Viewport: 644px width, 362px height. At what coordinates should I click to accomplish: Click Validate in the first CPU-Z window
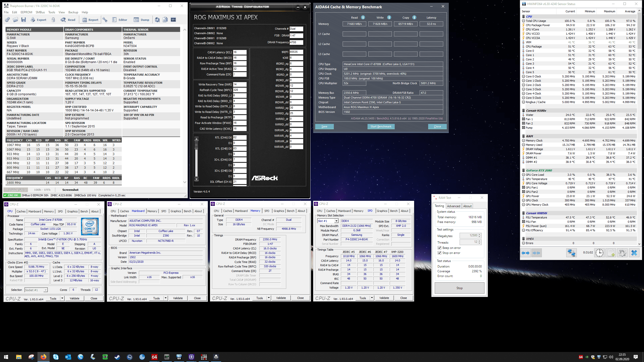coord(74,298)
